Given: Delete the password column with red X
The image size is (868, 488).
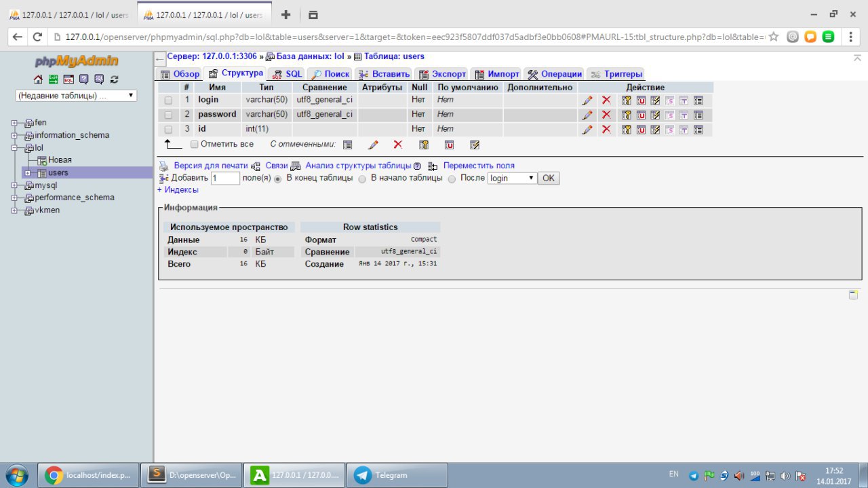Looking at the screenshot, I should pyautogui.click(x=606, y=115).
